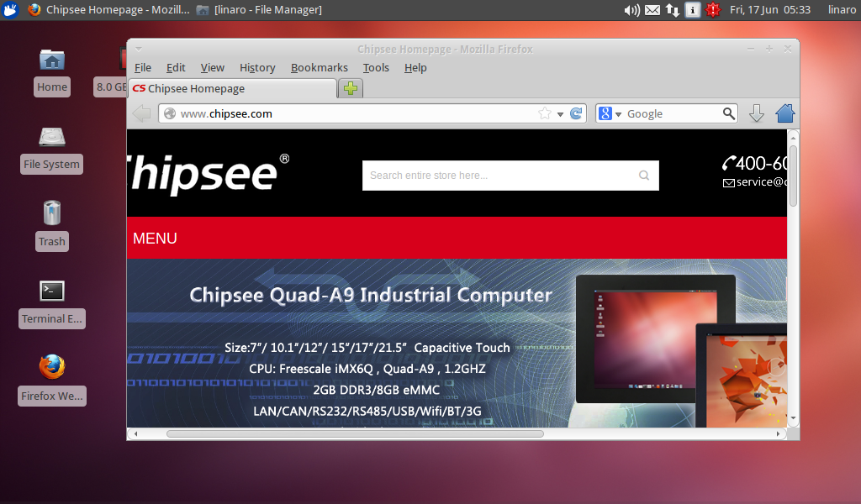This screenshot has height=504, width=861.
Task: Launch Terminal Emulator desktop icon
Action: pyautogui.click(x=52, y=291)
